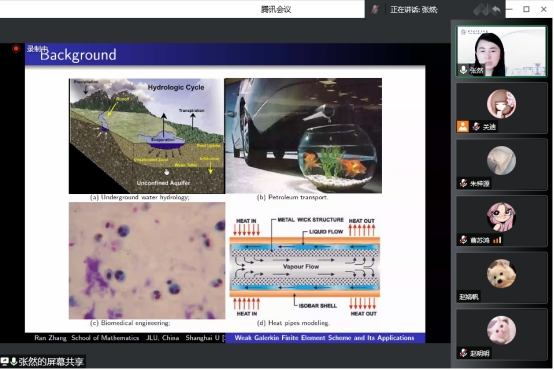Select 关迪's participant avatar tile
Screen dimensions: 554x370
tap(501, 108)
